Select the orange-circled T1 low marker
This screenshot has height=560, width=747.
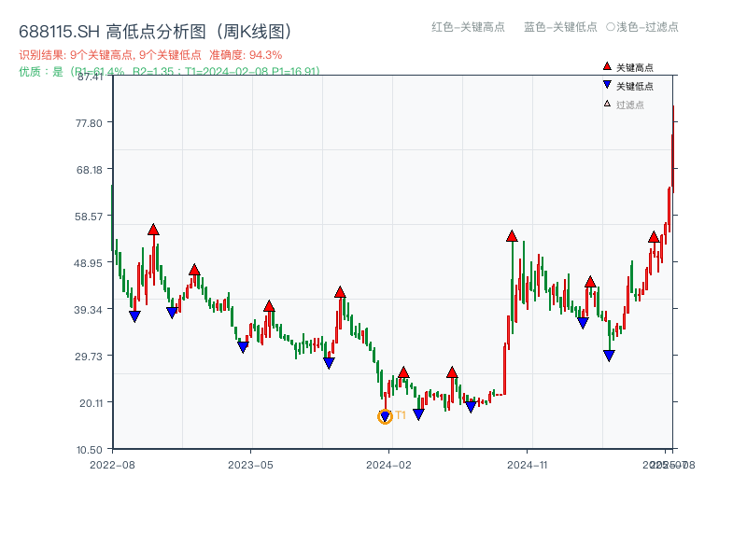click(x=385, y=416)
